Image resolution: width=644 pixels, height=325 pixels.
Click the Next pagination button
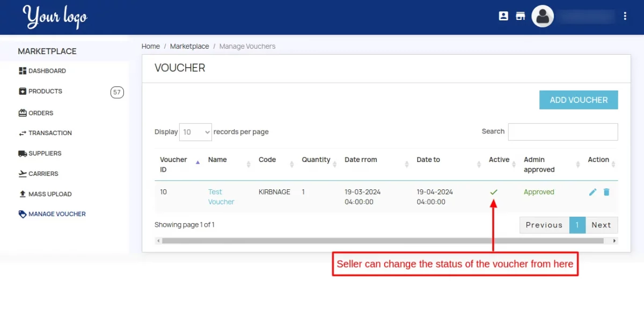(x=601, y=225)
